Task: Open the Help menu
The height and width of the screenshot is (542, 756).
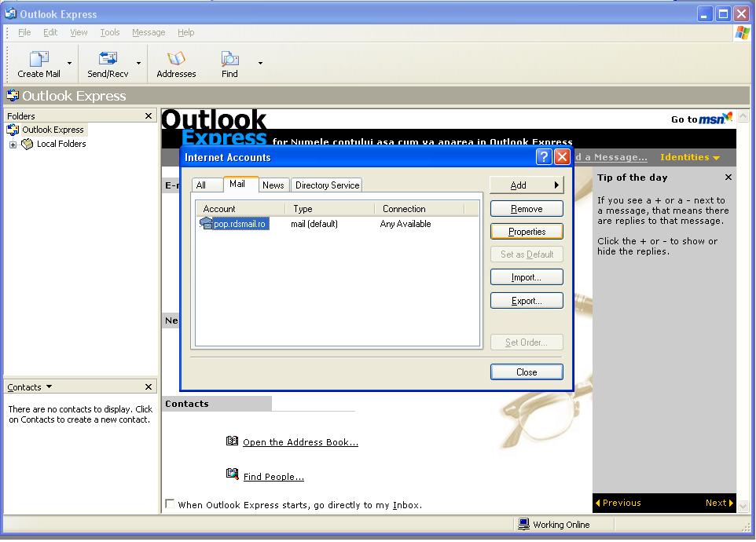Action: click(x=185, y=32)
